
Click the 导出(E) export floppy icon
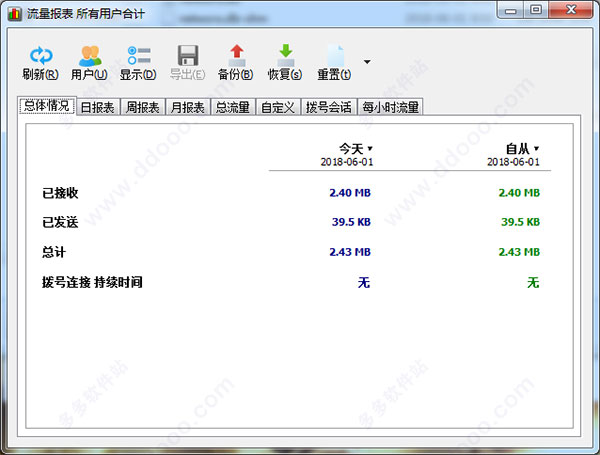tap(188, 55)
